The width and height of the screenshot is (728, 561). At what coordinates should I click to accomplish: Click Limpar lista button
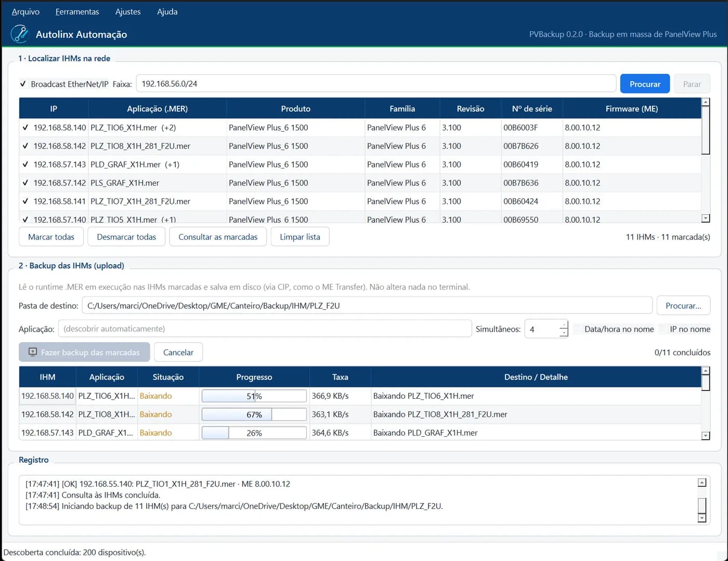click(300, 237)
